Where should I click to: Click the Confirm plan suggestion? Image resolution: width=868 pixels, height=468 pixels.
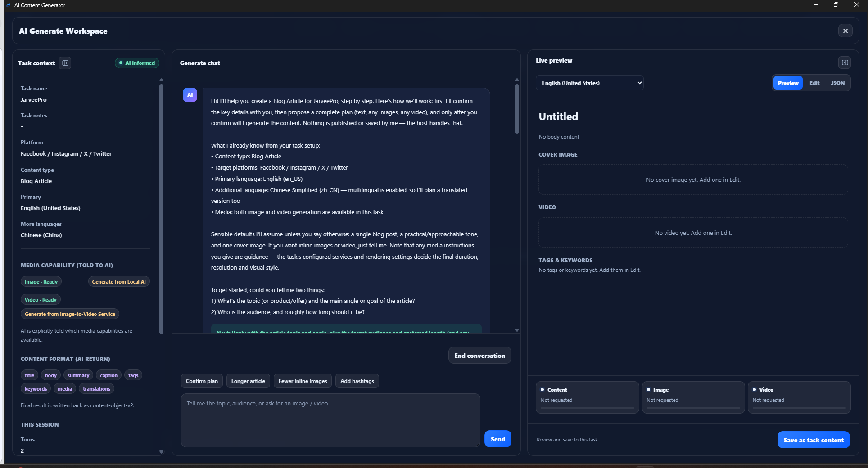point(202,381)
